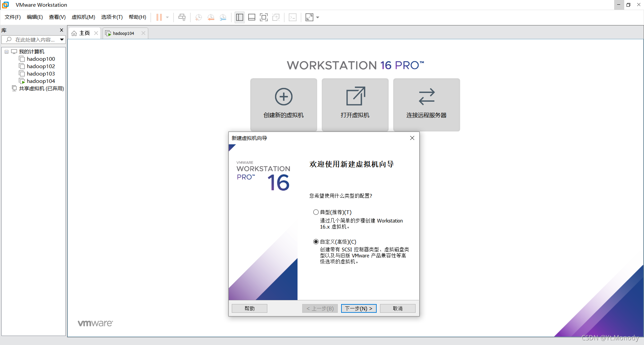Image resolution: width=644 pixels, height=345 pixels.
Task: Open the 文件(F) menu
Action: click(13, 17)
